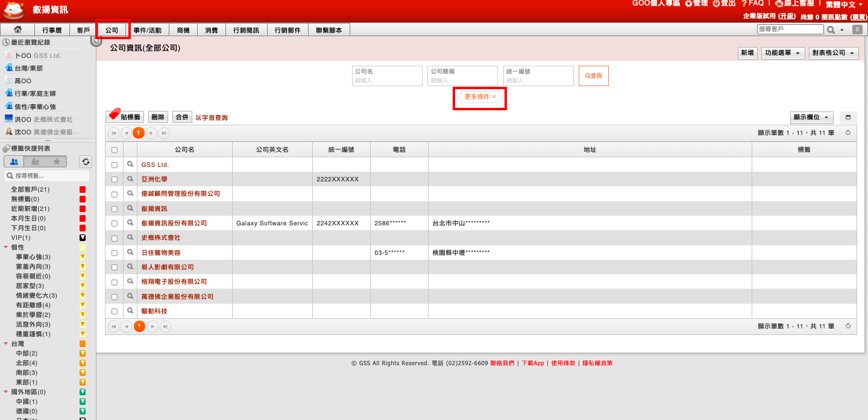Check the box for 亞洲化學
The height and width of the screenshot is (420, 868).
tap(115, 180)
